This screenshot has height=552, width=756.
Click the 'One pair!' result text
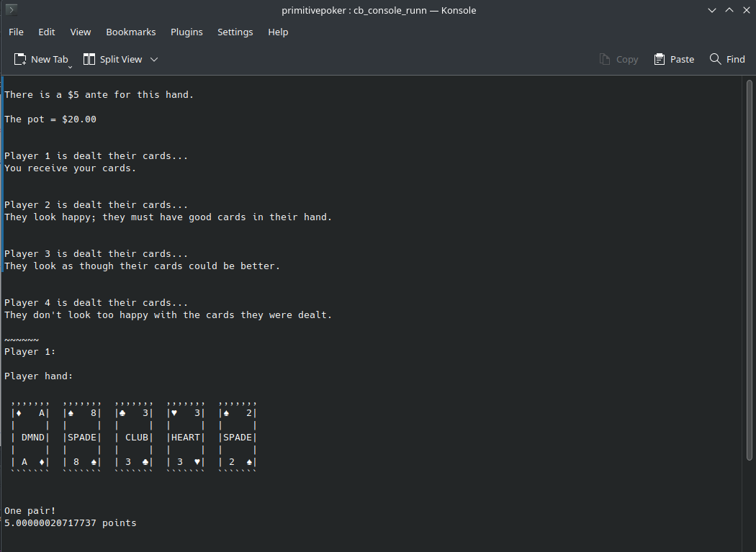(x=30, y=510)
